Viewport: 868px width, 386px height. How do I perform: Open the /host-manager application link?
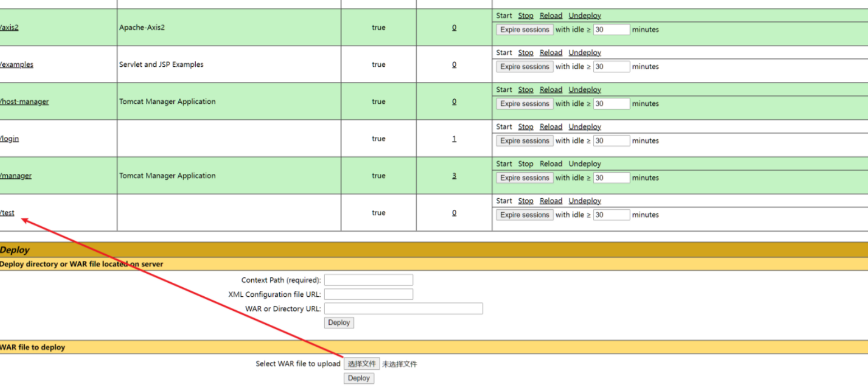click(24, 102)
